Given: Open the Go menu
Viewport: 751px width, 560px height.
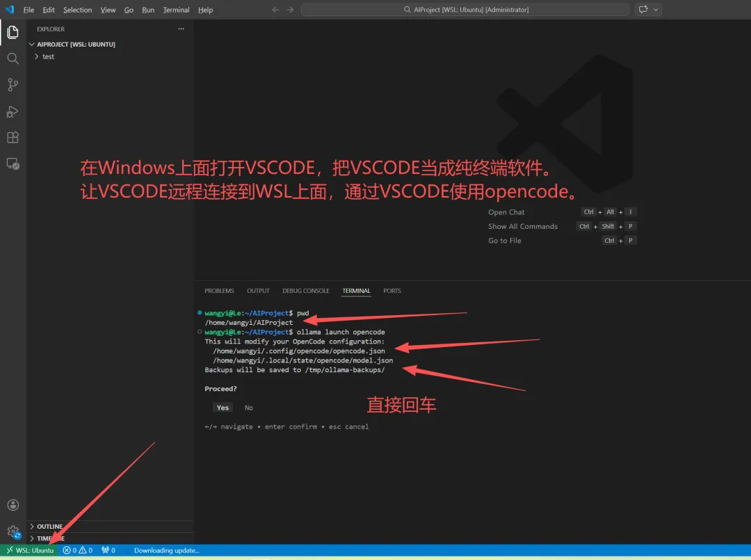Looking at the screenshot, I should coord(129,10).
